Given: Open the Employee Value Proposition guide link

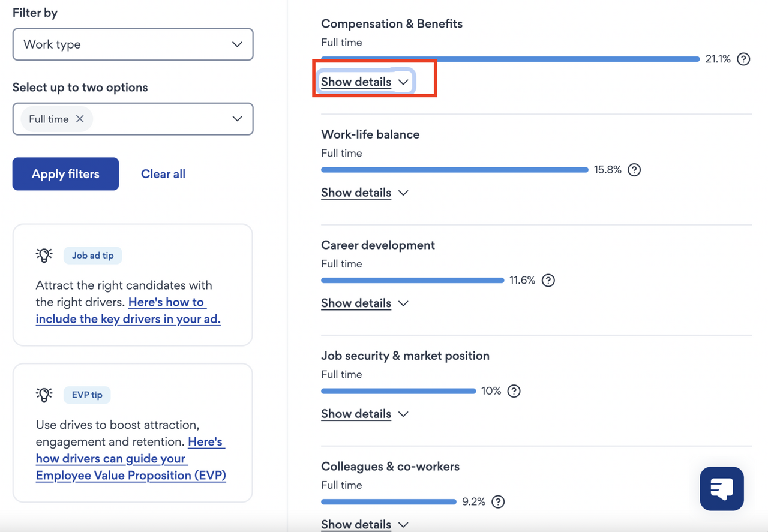Looking at the screenshot, I should [x=130, y=475].
